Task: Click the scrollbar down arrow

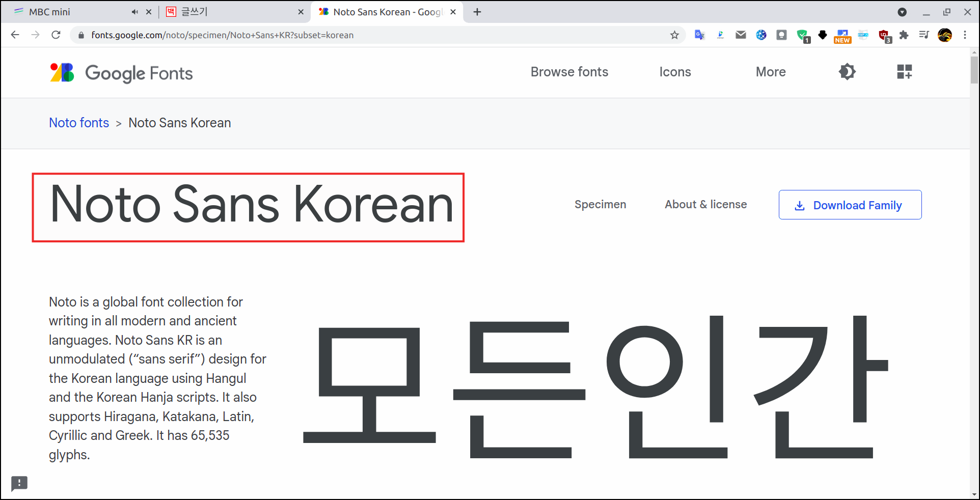Action: click(x=974, y=494)
